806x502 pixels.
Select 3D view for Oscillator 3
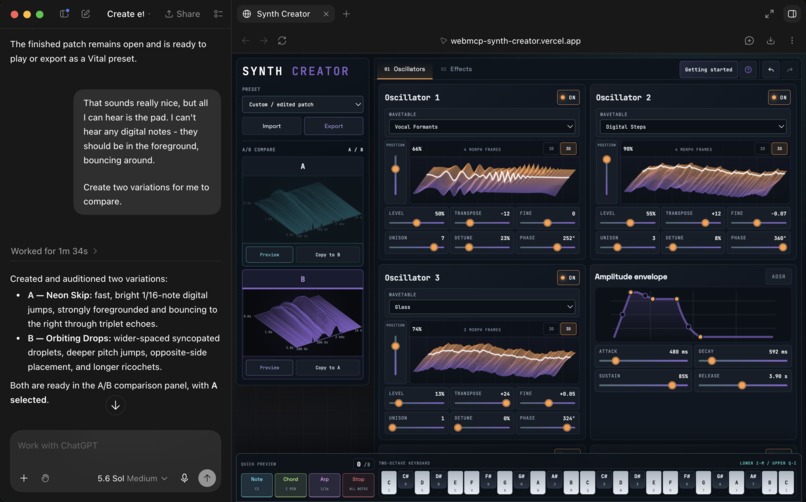(568, 328)
